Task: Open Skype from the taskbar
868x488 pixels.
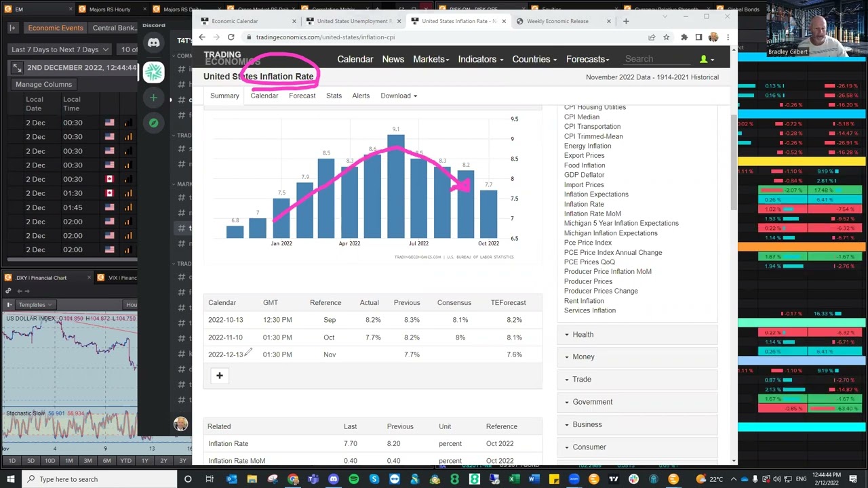Action: (x=374, y=479)
